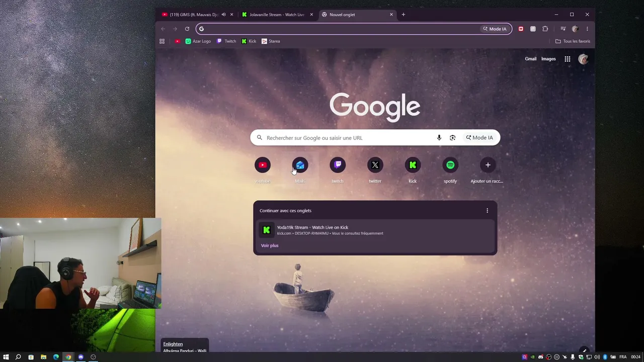Screen dimensions: 644x362
Task: Click the FRA language indicator
Action: click(x=623, y=357)
